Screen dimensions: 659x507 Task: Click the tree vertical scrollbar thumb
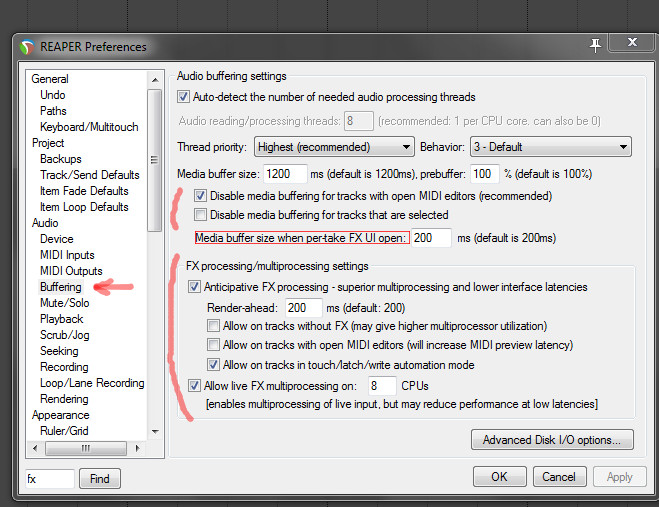pyautogui.click(x=155, y=160)
